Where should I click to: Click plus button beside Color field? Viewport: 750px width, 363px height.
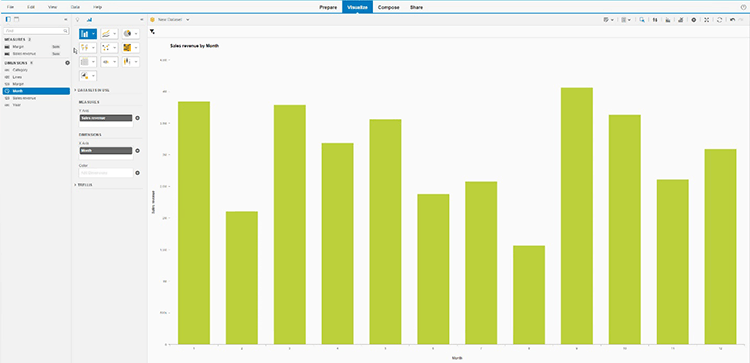tap(137, 173)
